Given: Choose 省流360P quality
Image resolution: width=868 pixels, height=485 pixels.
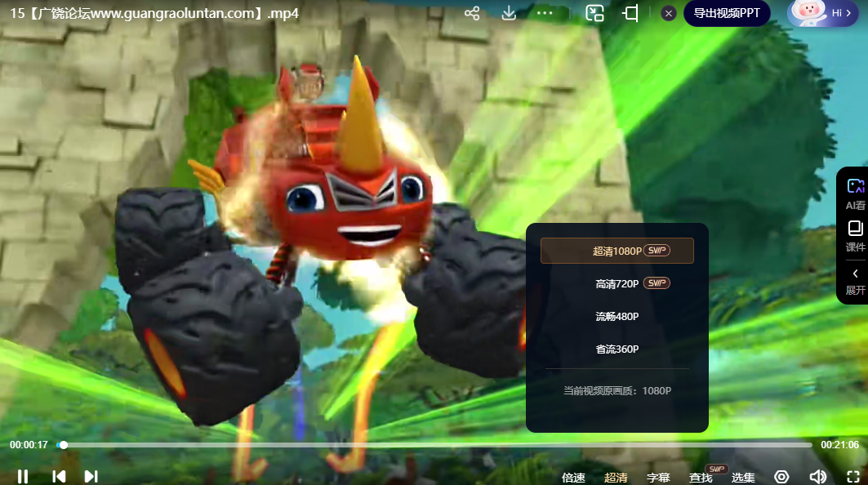Looking at the screenshot, I should tap(617, 349).
